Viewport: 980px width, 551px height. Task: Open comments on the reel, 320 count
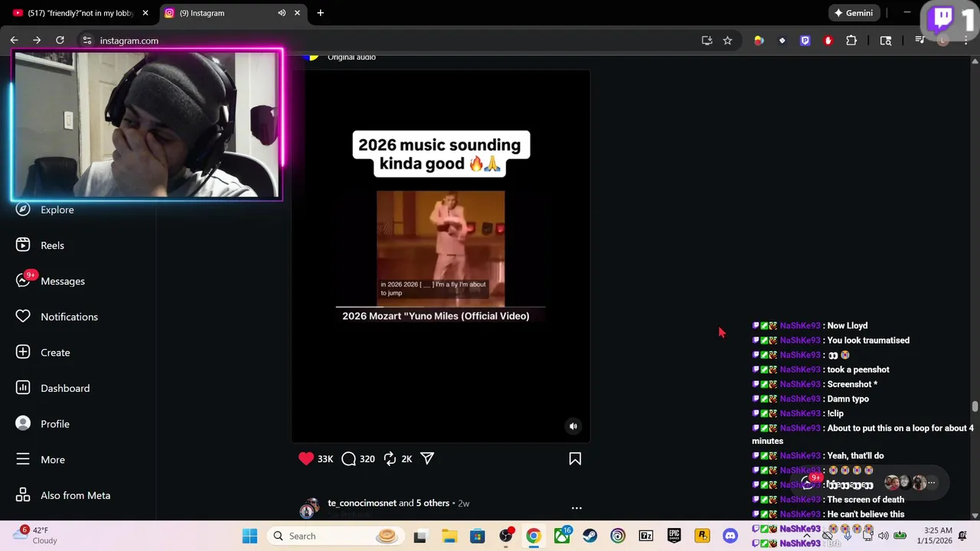tap(349, 458)
